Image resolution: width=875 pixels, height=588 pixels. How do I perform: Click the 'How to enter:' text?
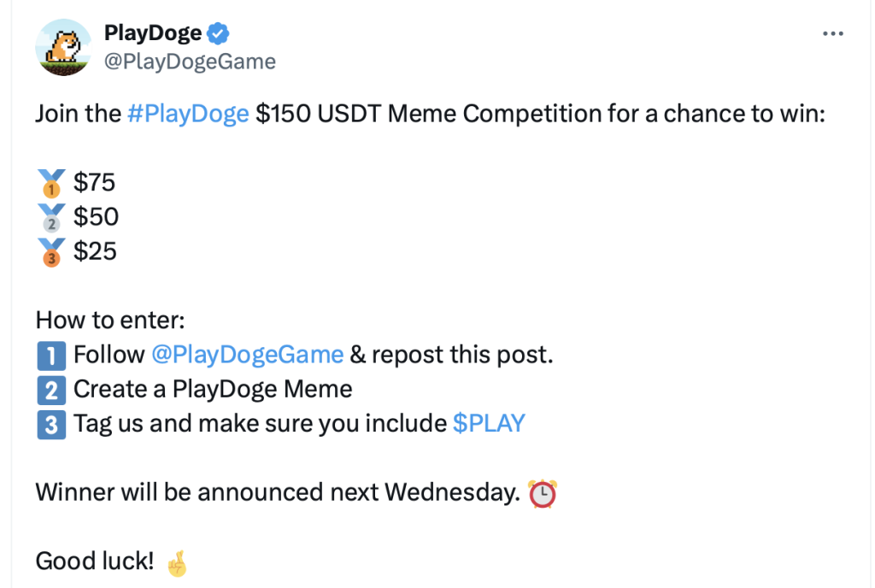click(x=110, y=320)
